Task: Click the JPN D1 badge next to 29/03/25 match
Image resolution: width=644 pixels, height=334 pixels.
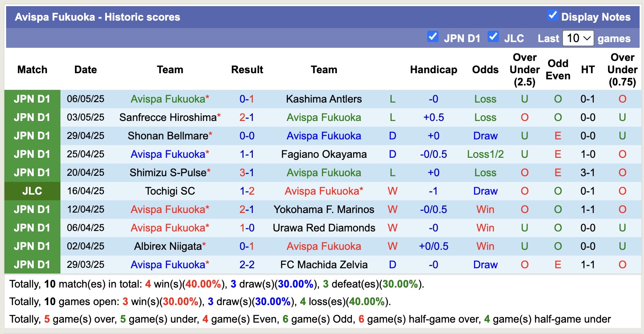Action: (x=32, y=264)
